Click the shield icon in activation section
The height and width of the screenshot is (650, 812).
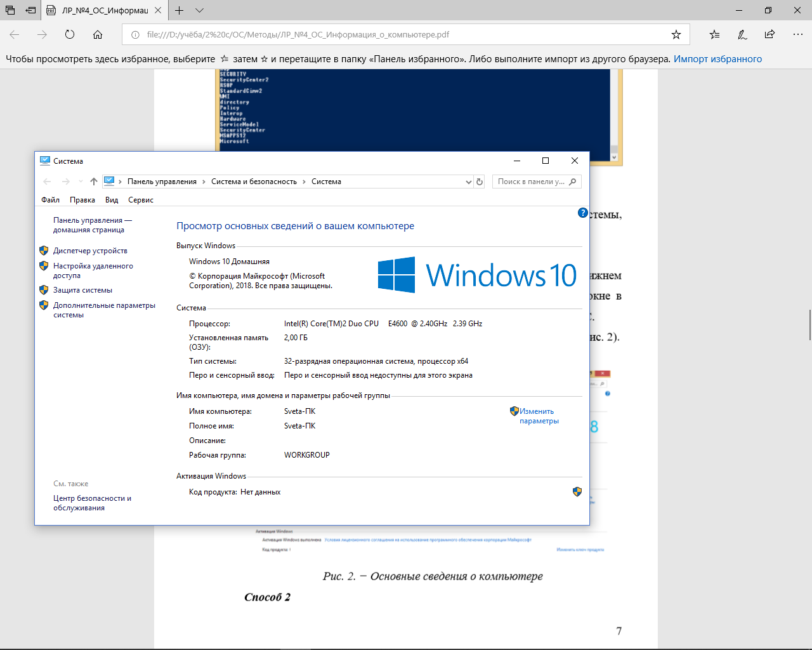[577, 492]
